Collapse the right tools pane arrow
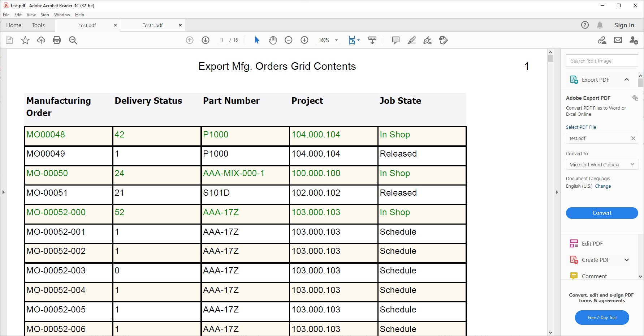Screen dimensions: 644x336 click(557, 192)
